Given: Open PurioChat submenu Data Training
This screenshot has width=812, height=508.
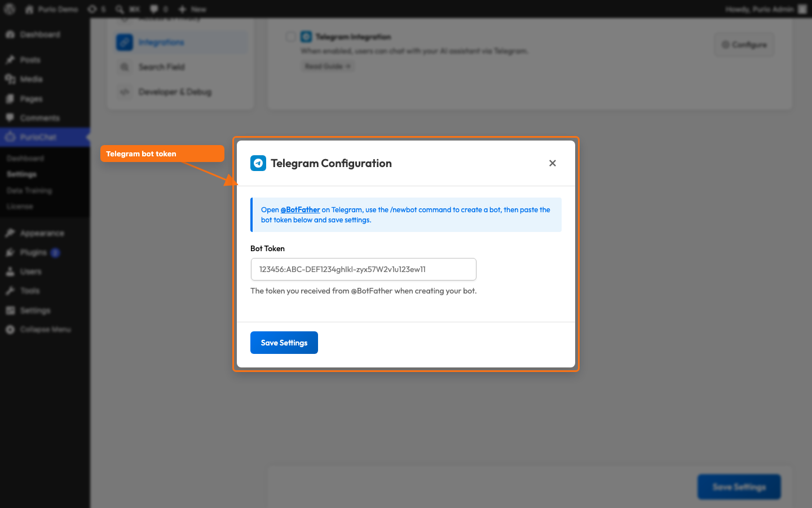Looking at the screenshot, I should [x=29, y=191].
